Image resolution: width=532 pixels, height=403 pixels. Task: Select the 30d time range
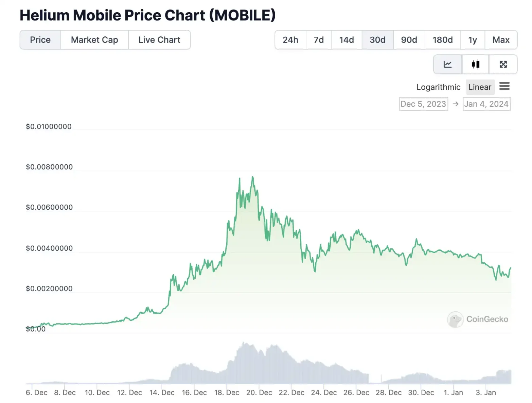(x=377, y=40)
